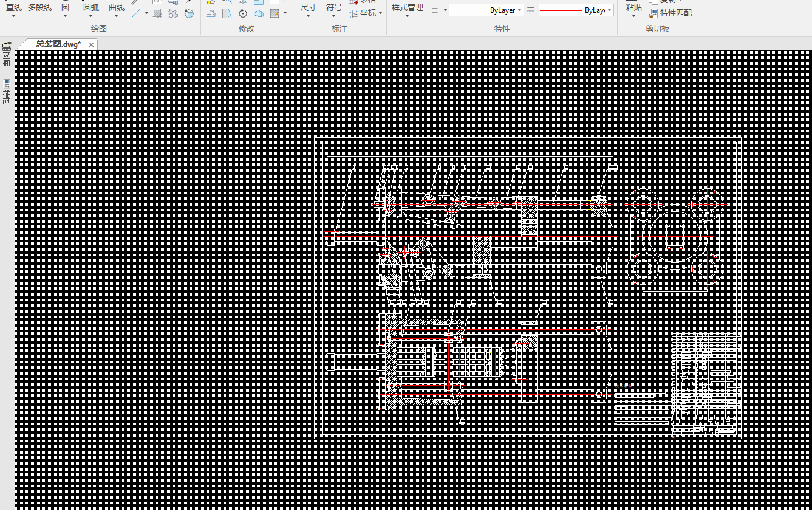Expand the 圆弧 arc tool dropdown
Image resolution: width=812 pixels, height=510 pixels.
(90, 16)
